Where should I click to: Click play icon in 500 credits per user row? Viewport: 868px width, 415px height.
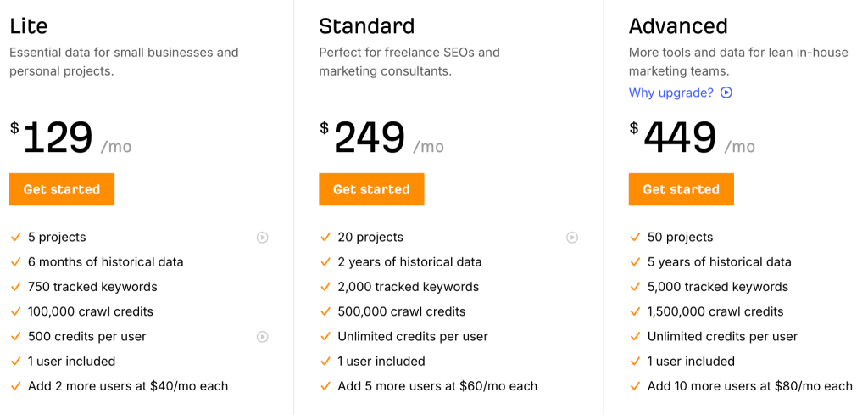pos(263,337)
